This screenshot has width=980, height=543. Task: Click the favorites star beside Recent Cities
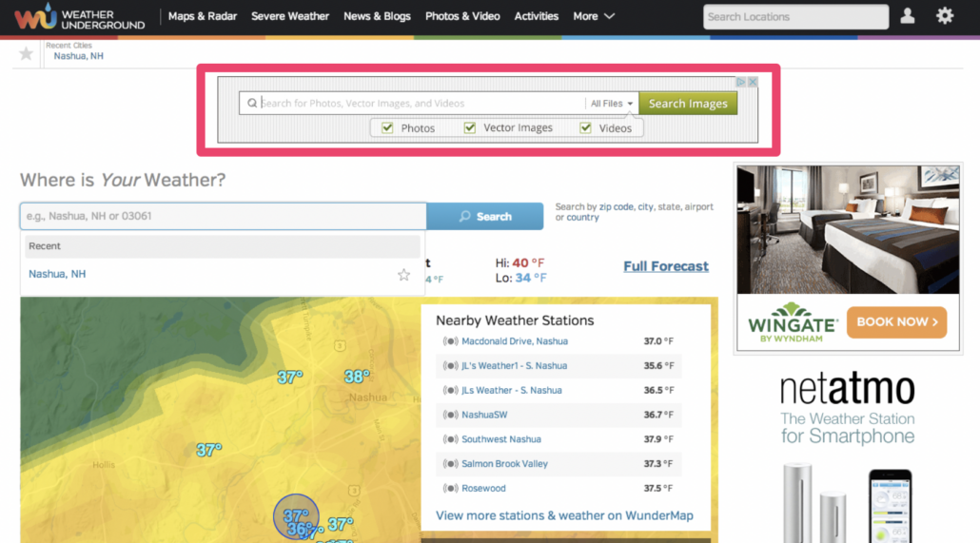(x=26, y=54)
